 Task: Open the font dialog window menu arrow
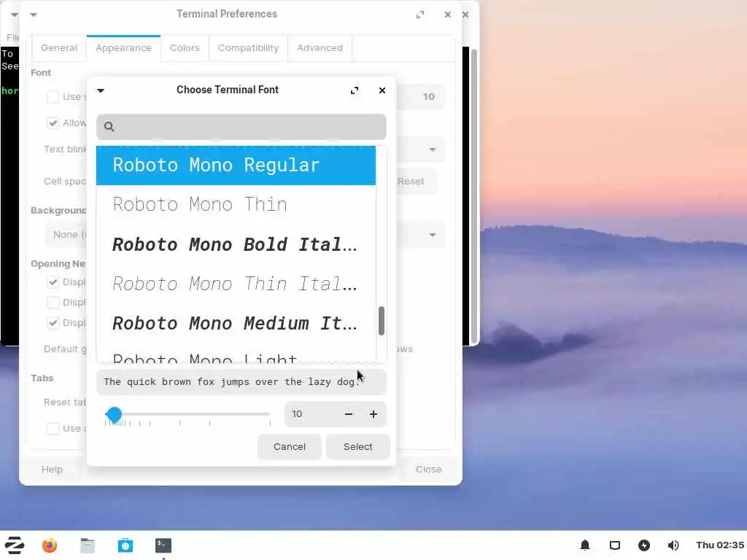point(101,90)
